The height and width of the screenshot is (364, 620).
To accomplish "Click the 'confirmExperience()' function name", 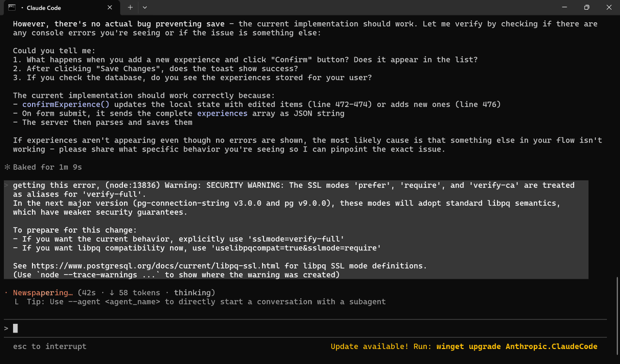I will [66, 104].
